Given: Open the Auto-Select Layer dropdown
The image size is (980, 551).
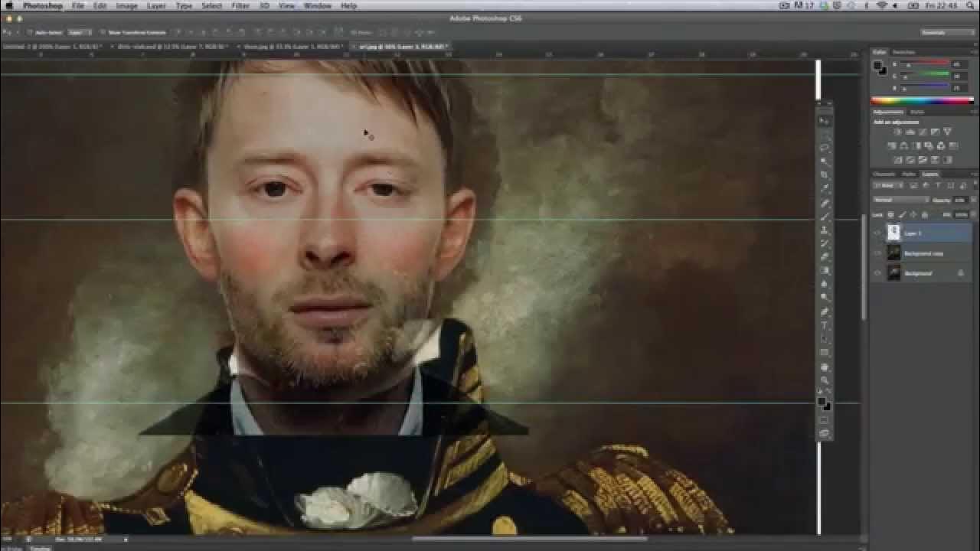Looking at the screenshot, I should [80, 32].
